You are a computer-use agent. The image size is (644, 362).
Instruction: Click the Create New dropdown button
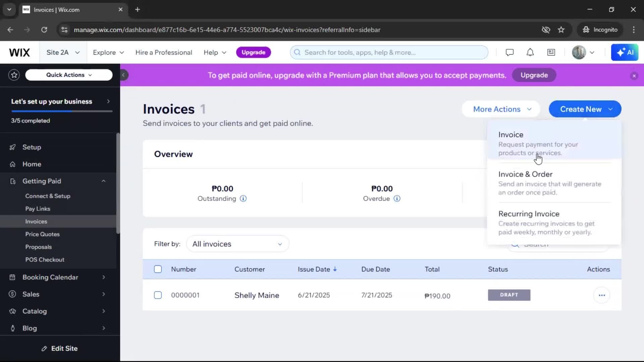585,109
